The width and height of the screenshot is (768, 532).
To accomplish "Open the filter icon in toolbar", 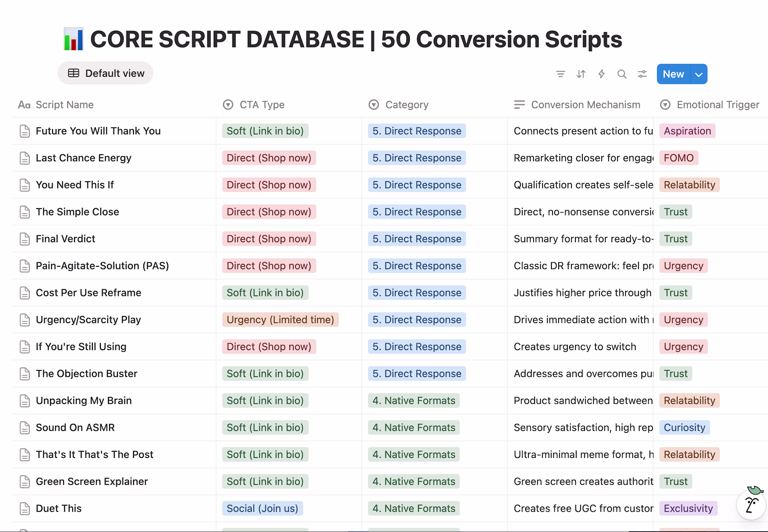I will click(x=560, y=74).
